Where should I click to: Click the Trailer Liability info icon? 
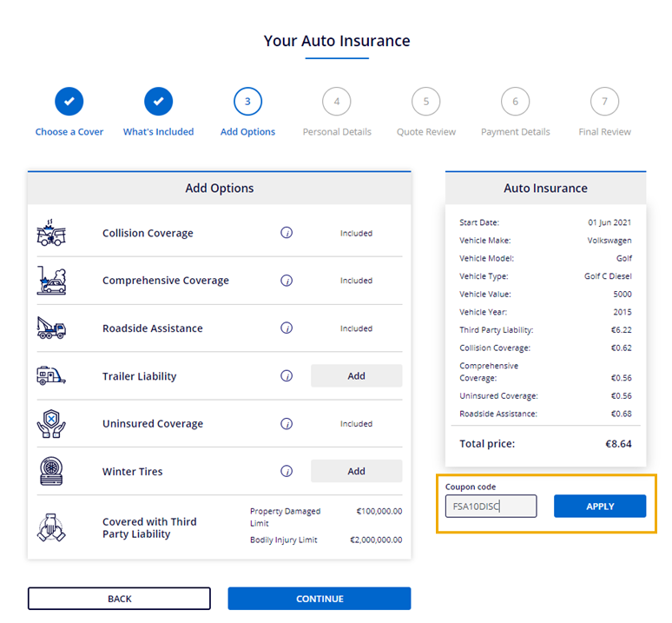pos(287,376)
